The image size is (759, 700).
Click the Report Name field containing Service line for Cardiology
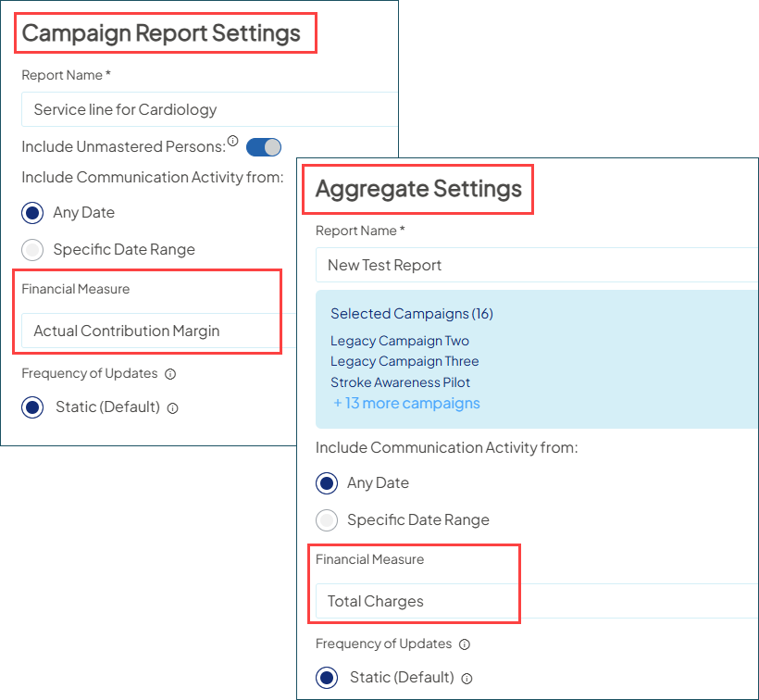(x=209, y=108)
